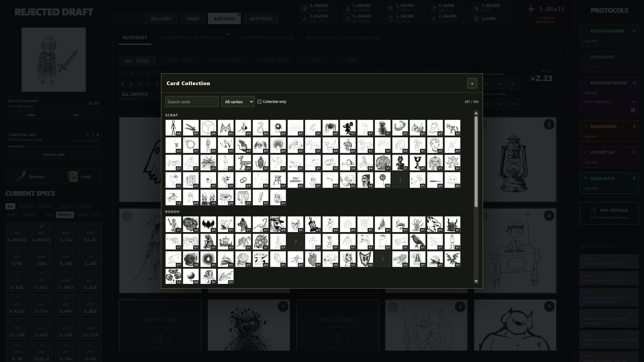Click the horse card in Scrap
Screen dimensions: 644x362
click(452, 128)
